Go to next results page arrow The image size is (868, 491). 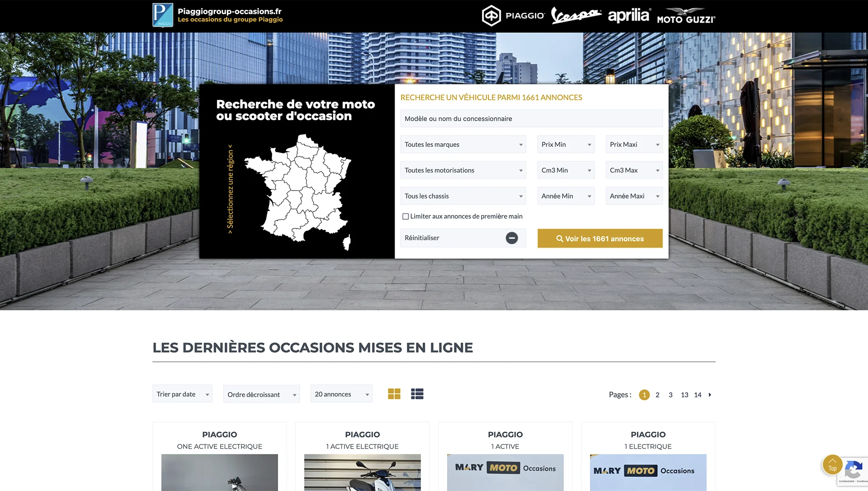click(710, 395)
